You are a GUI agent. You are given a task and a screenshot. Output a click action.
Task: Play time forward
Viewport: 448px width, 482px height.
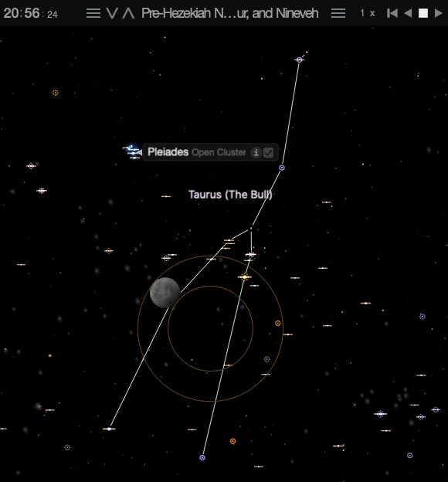coord(438,13)
